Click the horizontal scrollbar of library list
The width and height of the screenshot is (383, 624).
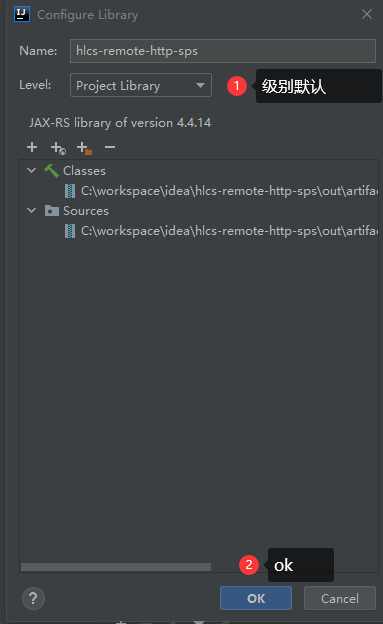116,567
